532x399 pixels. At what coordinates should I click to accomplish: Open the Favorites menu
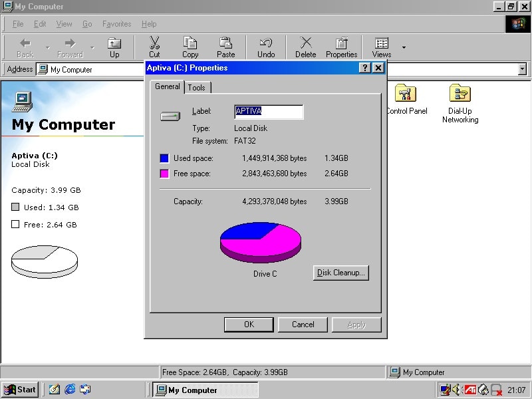pos(117,24)
